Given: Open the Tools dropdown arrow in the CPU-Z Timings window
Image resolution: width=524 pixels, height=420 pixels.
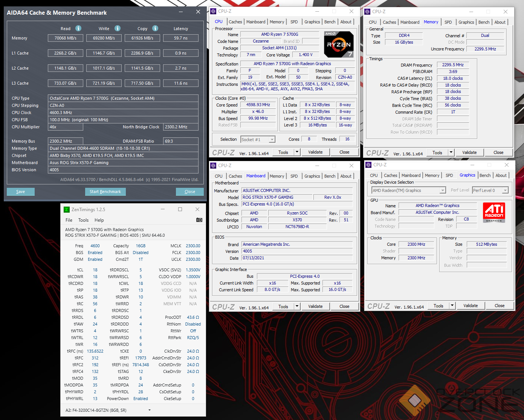Looking at the screenshot, I should pyautogui.click(x=451, y=152).
